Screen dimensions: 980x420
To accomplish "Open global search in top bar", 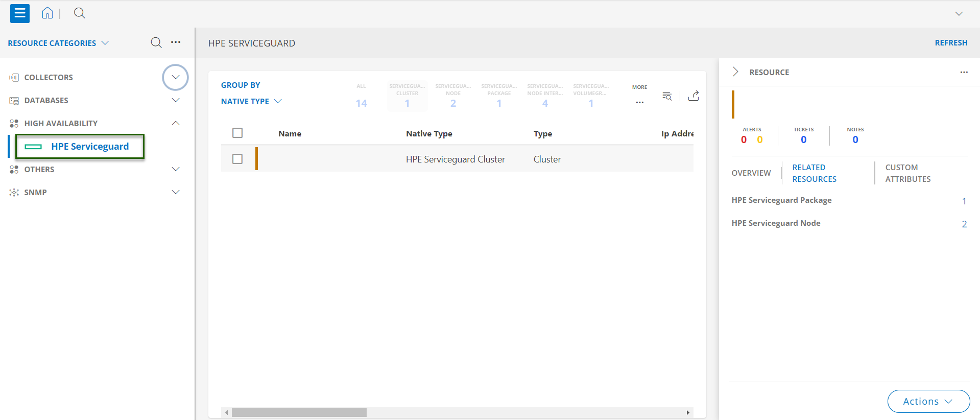I will tap(79, 13).
